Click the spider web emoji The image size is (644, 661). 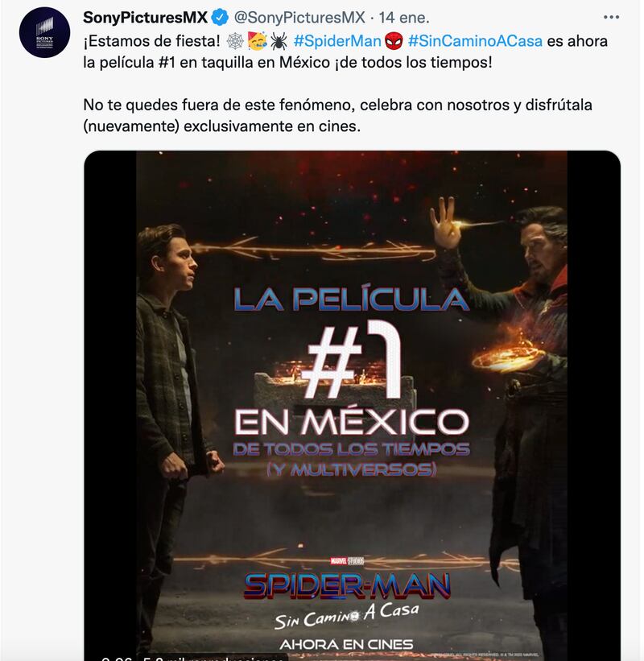235,41
